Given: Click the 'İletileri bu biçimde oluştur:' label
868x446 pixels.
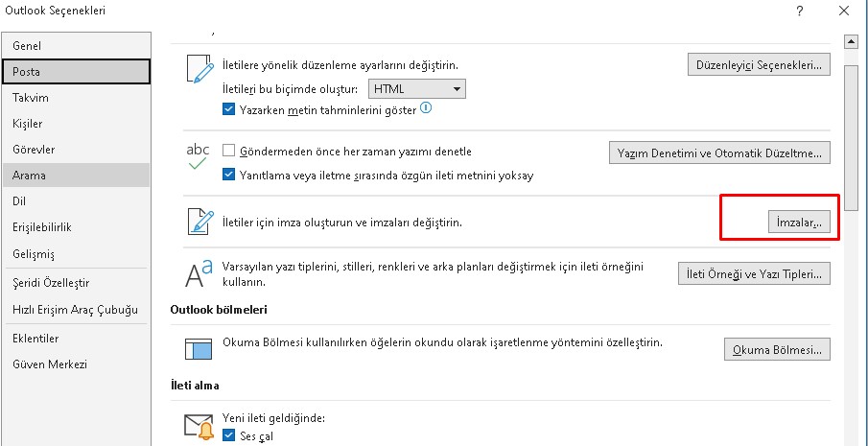Looking at the screenshot, I should click(x=290, y=89).
